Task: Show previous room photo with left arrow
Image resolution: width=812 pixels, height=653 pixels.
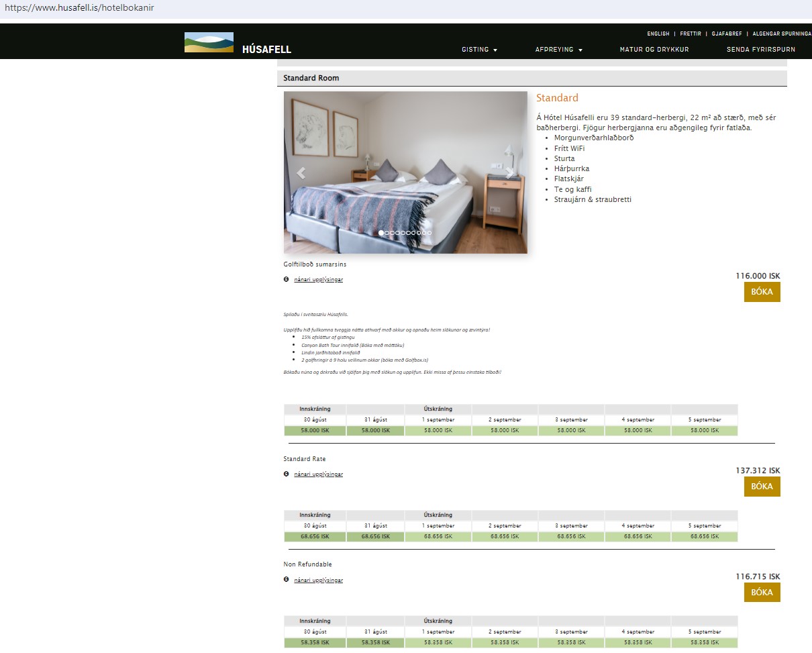Action: [301, 173]
